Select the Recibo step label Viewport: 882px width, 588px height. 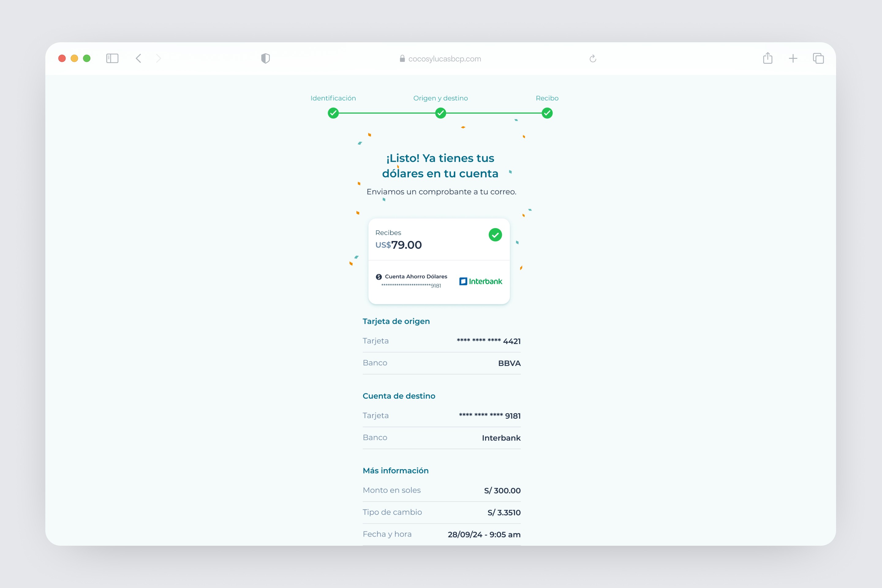pos(547,98)
